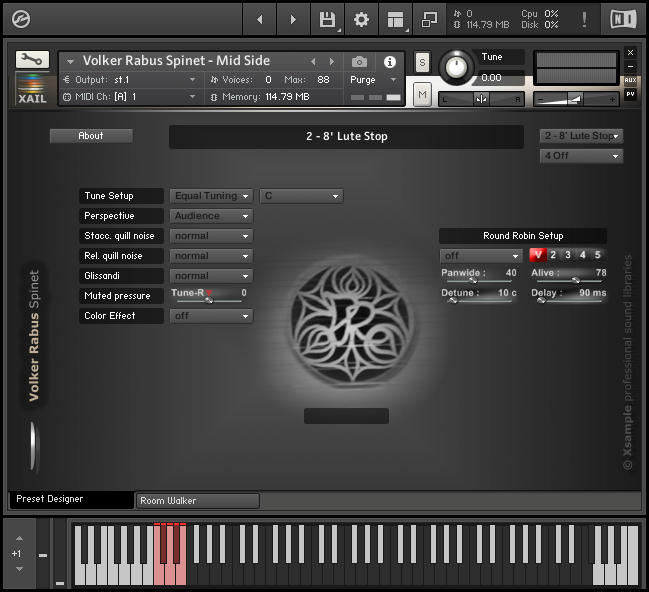
Task: Click the Muted pressure label
Action: [x=121, y=296]
